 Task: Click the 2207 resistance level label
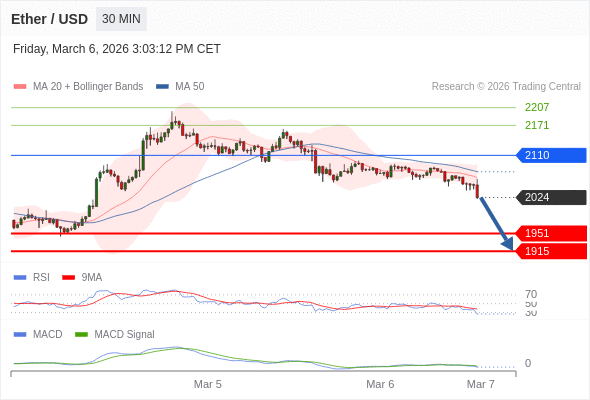537,107
